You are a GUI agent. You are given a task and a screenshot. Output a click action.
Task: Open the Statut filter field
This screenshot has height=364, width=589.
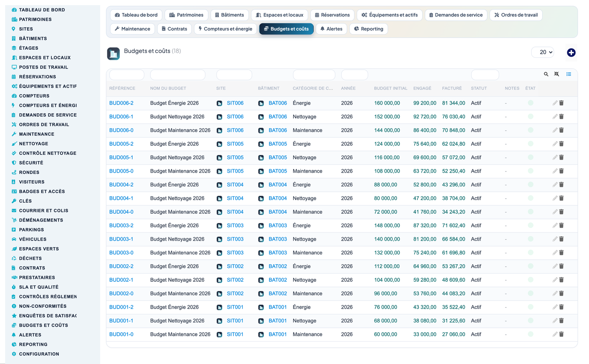click(485, 75)
